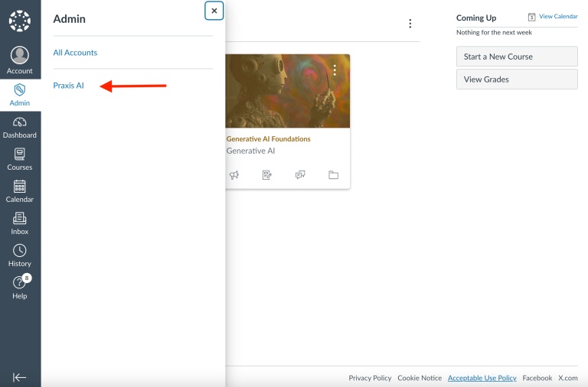Click the Generative AI Foundations course title
This screenshot has height=387, width=588.
tap(269, 139)
